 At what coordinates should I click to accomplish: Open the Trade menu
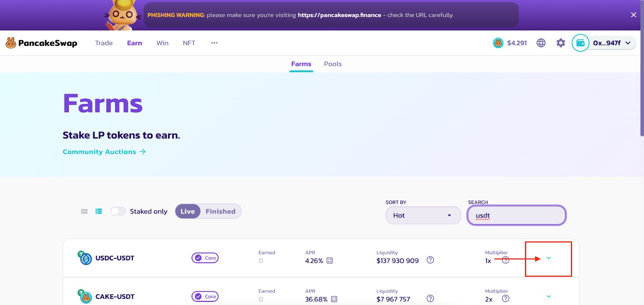[x=104, y=43]
